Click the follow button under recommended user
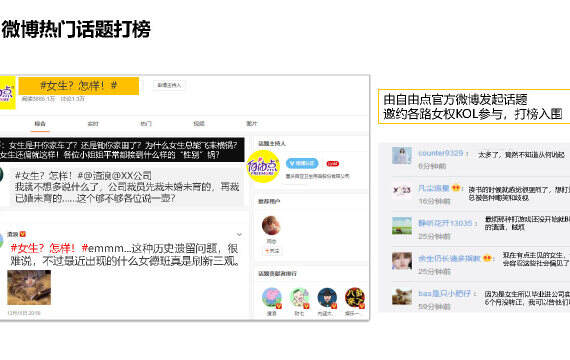 272,251
